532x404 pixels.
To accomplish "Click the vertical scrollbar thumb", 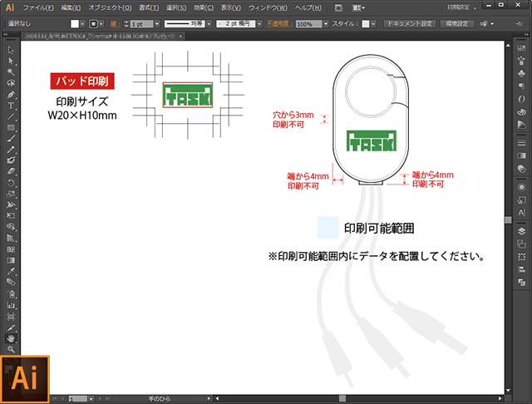I will pyautogui.click(x=508, y=219).
